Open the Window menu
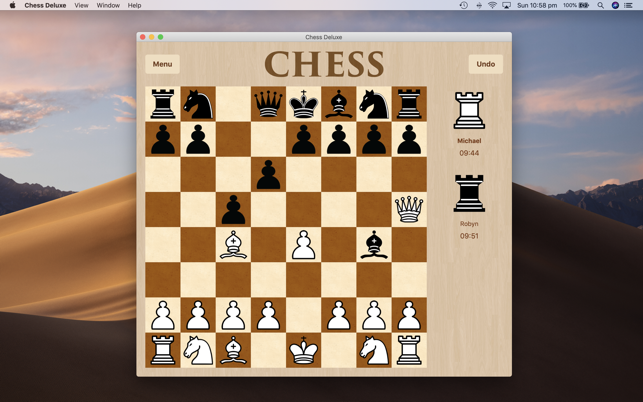This screenshot has width=643, height=402. pyautogui.click(x=108, y=5)
